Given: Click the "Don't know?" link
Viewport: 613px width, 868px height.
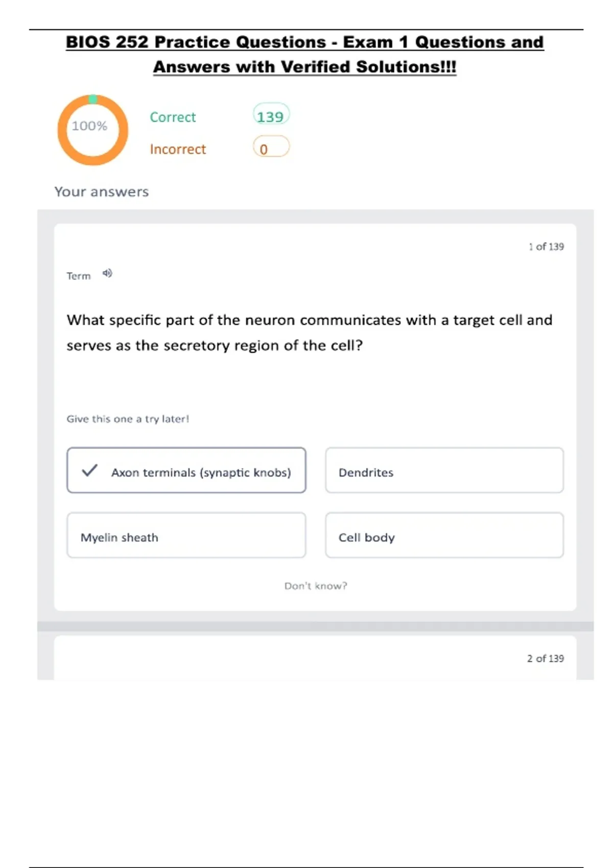Looking at the screenshot, I should 316,586.
